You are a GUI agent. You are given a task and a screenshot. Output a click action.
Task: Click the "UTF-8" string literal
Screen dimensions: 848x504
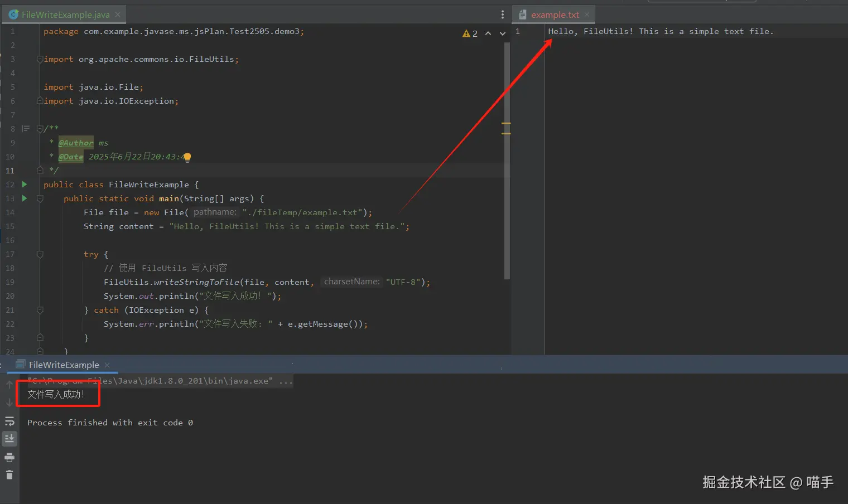point(403,282)
